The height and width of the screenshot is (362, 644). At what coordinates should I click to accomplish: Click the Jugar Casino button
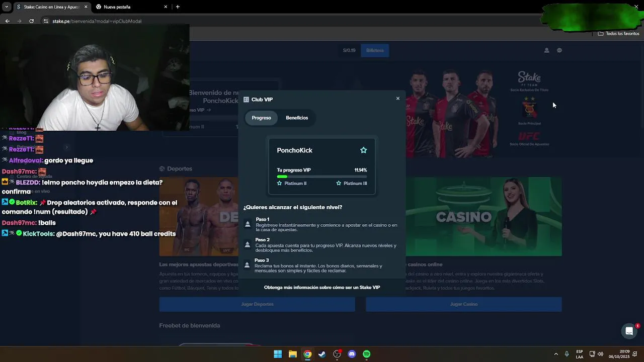[x=464, y=304]
